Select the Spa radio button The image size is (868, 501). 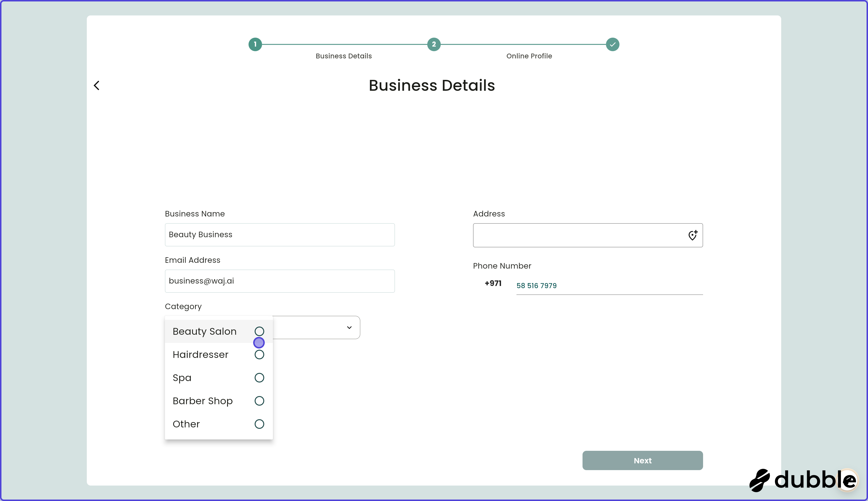tap(259, 377)
